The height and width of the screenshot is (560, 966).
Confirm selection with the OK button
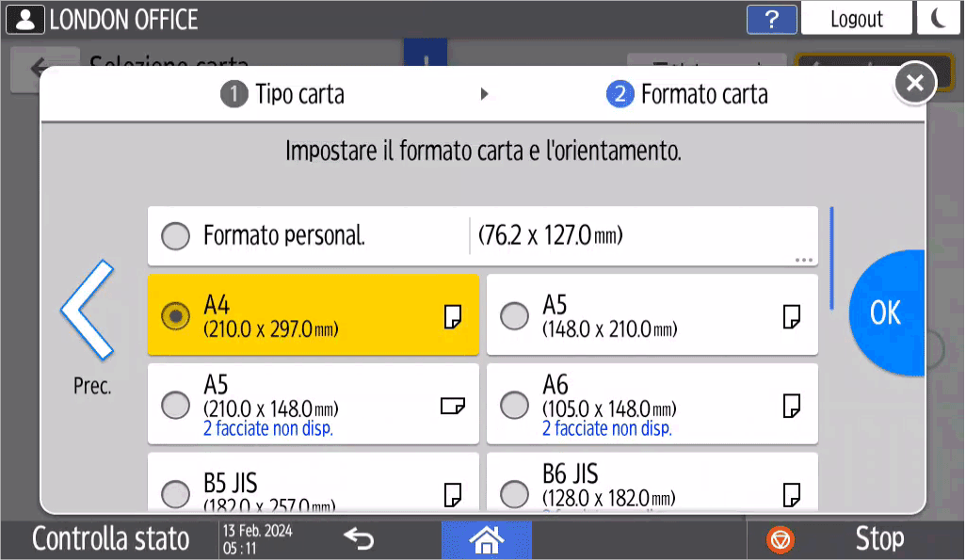[x=886, y=312]
